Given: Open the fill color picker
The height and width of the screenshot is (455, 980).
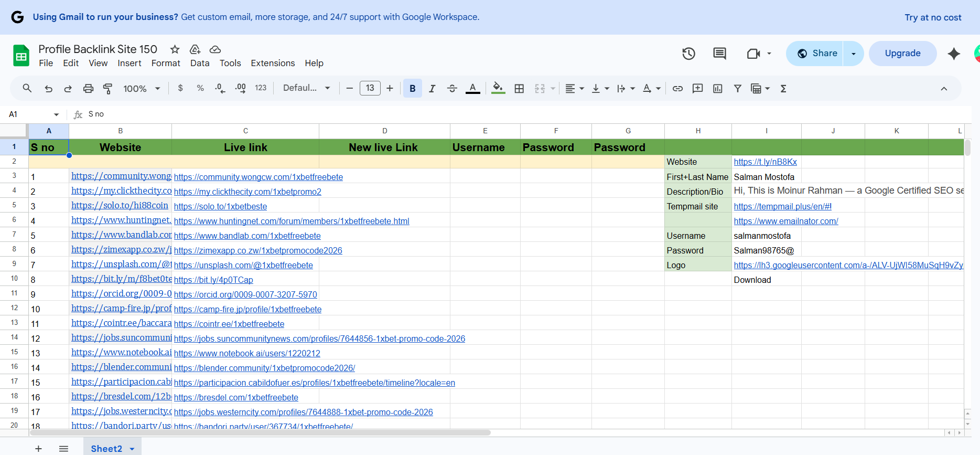Looking at the screenshot, I should (x=498, y=88).
